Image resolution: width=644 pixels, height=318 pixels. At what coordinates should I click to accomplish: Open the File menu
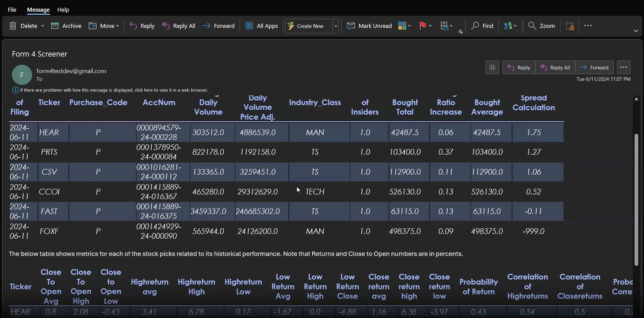pos(12,10)
